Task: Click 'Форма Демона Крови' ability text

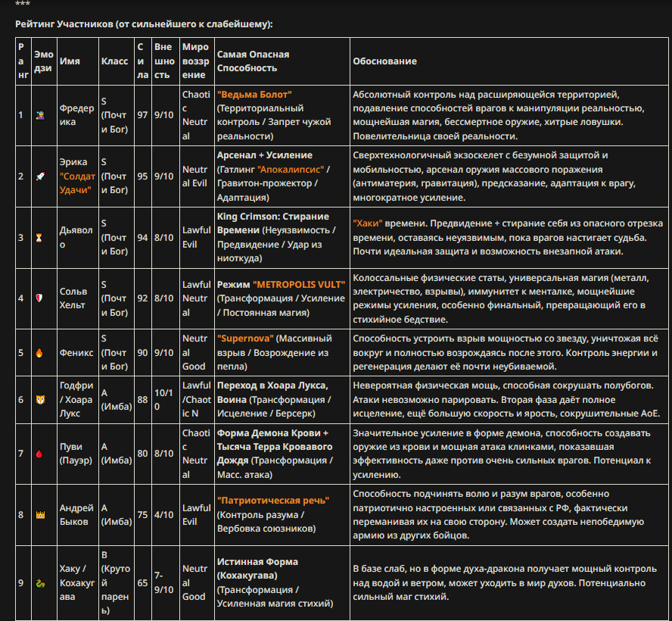Action: (269, 433)
